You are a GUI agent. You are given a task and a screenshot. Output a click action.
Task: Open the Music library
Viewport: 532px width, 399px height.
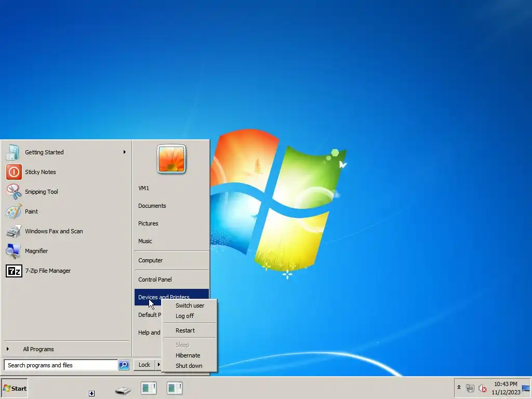click(x=171, y=241)
